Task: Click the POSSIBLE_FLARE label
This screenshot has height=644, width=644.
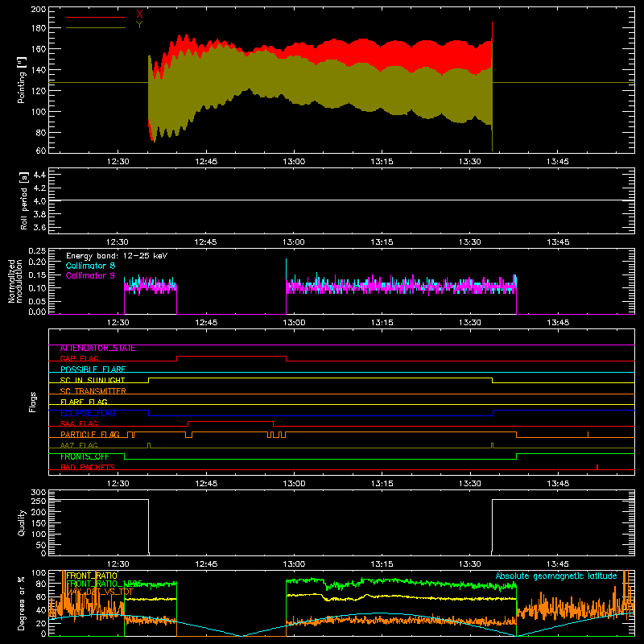Action: (93, 369)
